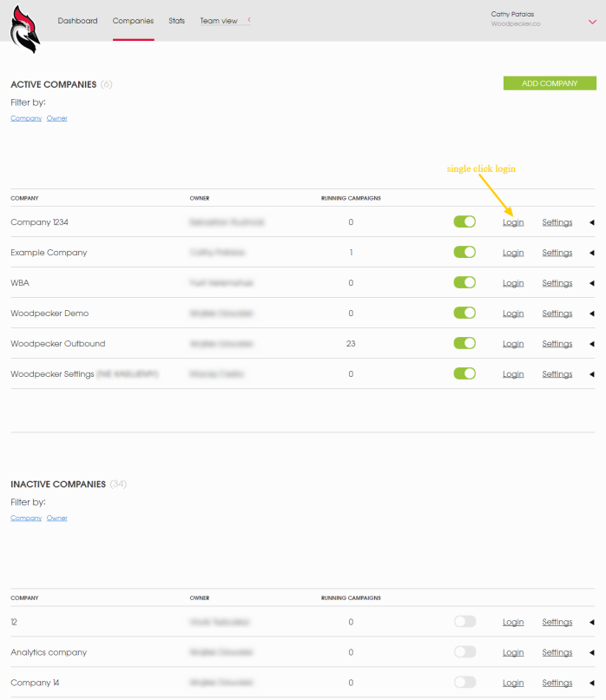The width and height of the screenshot is (606, 700).
Task: Expand the WBA row arrow
Action: 592,283
